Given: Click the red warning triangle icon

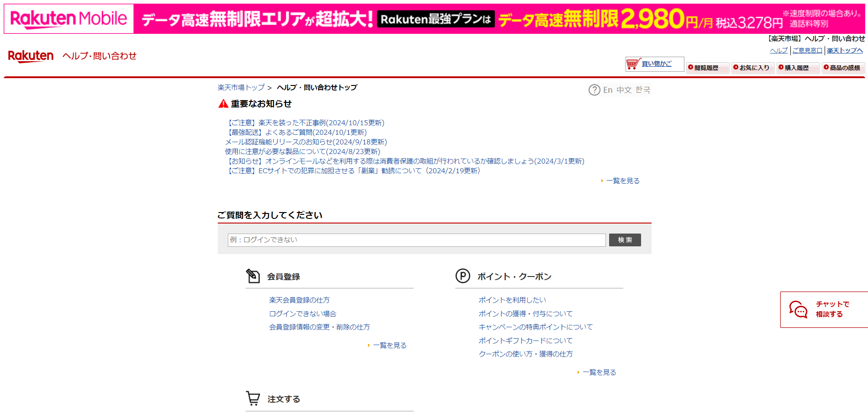Looking at the screenshot, I should (x=223, y=104).
